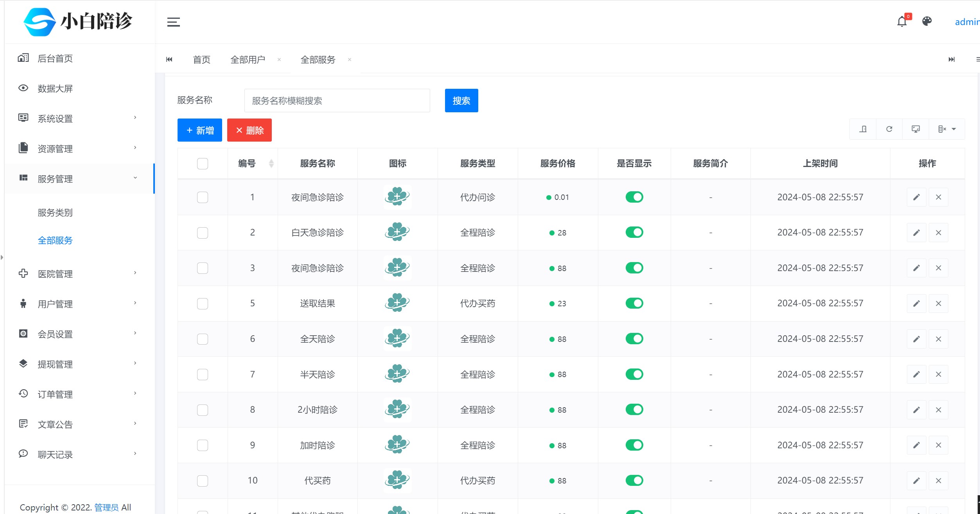The width and height of the screenshot is (980, 514).
Task: Open the notification bell
Action: point(902,22)
